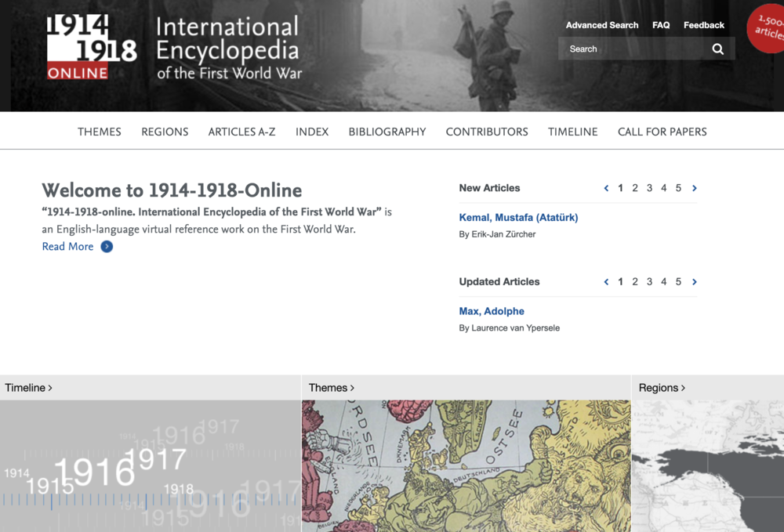Select page 5 of Updated Articles
This screenshot has height=532, width=784.
[678, 282]
